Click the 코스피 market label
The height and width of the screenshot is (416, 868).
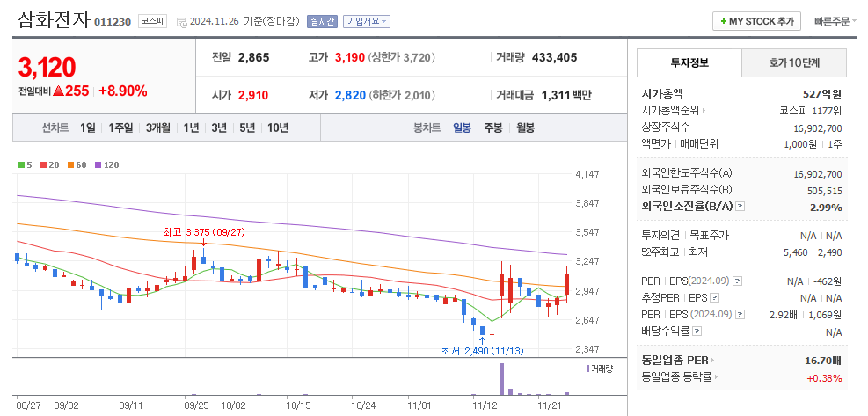(x=151, y=22)
